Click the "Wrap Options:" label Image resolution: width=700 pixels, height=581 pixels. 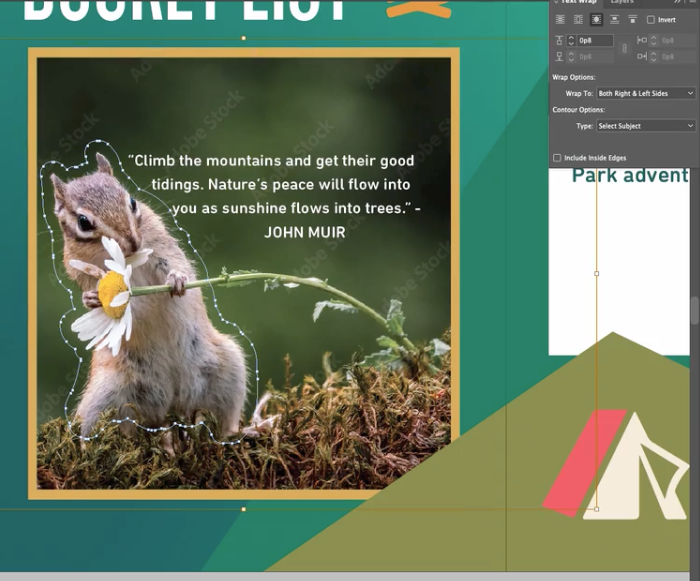[x=574, y=77]
